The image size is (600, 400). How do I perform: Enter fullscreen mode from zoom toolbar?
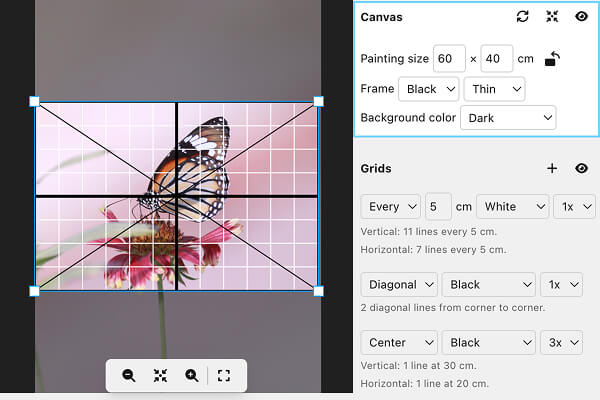pos(224,376)
